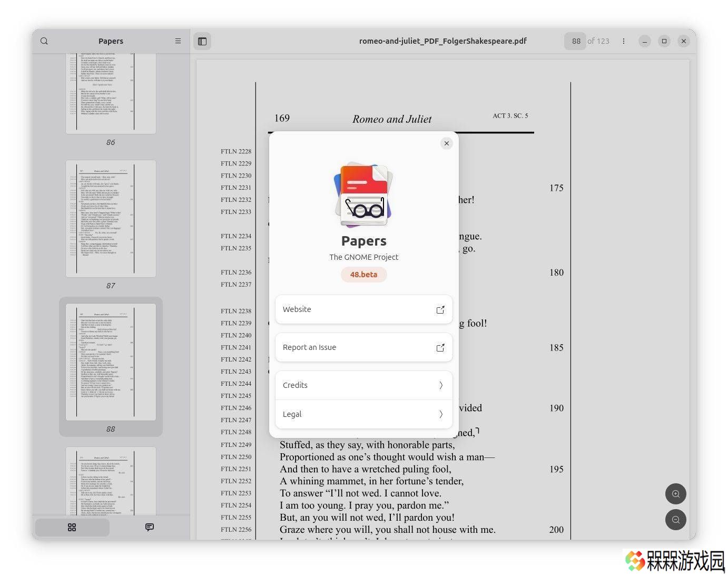Click 'The GNOME Project' developer text

pos(364,257)
